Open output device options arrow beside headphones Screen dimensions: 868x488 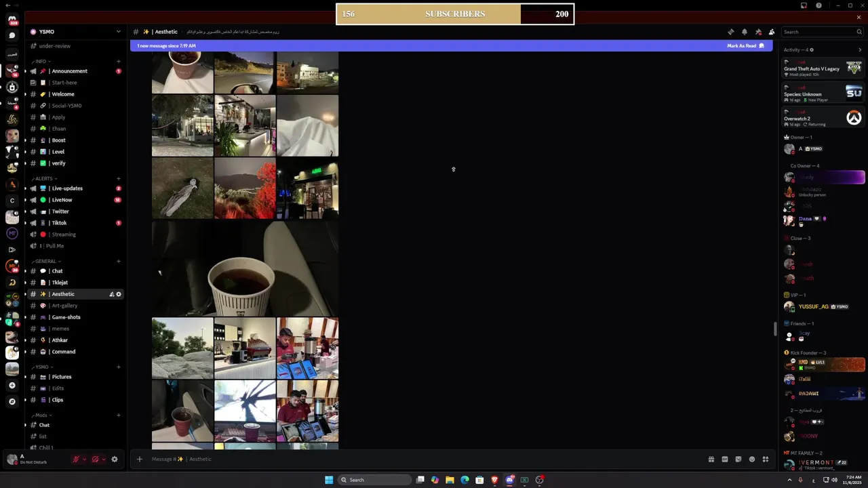[x=103, y=459]
